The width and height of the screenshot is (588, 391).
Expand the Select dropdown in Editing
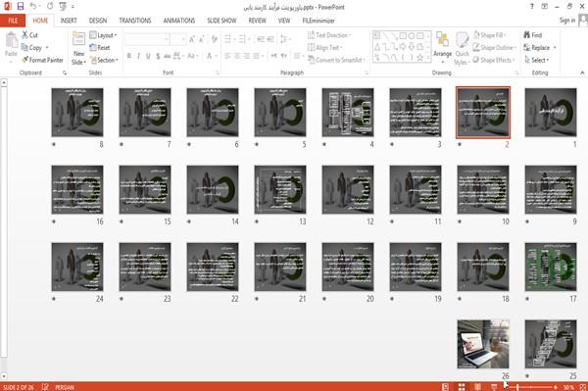pyautogui.click(x=537, y=60)
